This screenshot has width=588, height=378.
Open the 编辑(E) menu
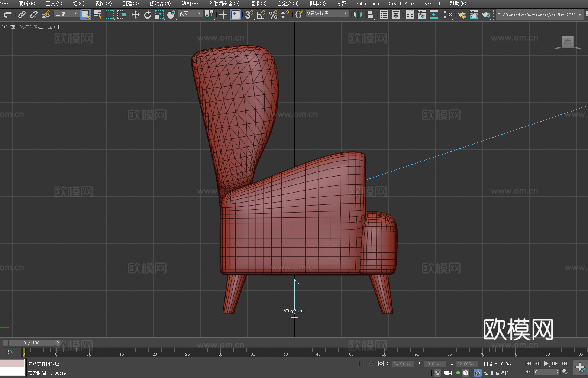click(x=27, y=3)
